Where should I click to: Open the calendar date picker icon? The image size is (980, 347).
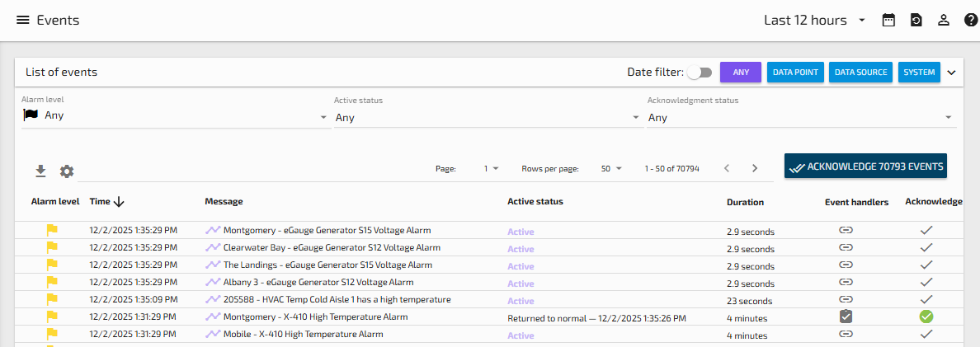[x=888, y=20]
